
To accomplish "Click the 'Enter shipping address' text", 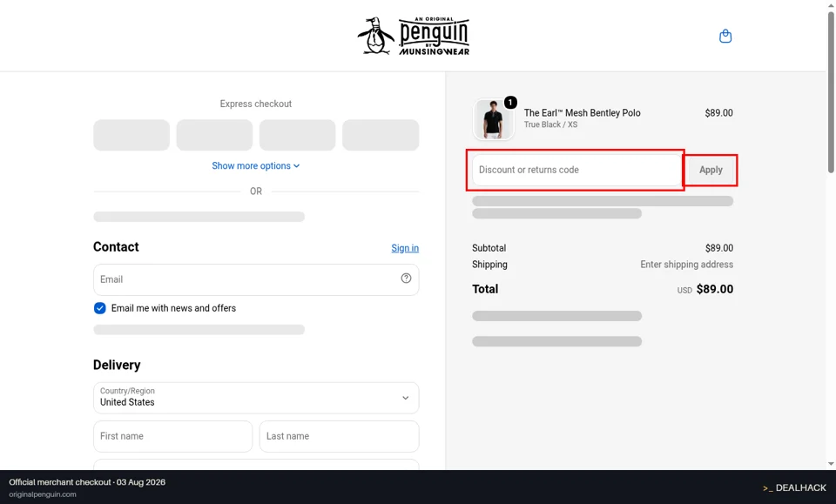I will tap(686, 265).
